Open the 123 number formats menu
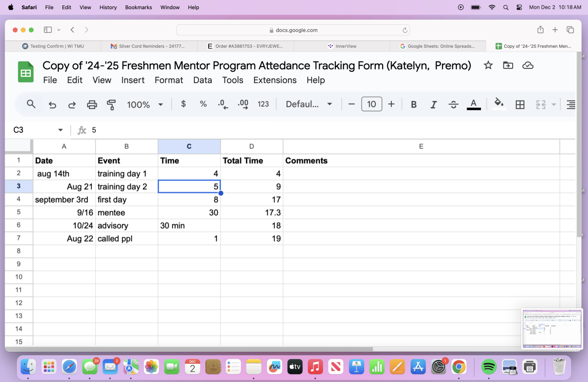The height and width of the screenshot is (382, 588). [263, 104]
